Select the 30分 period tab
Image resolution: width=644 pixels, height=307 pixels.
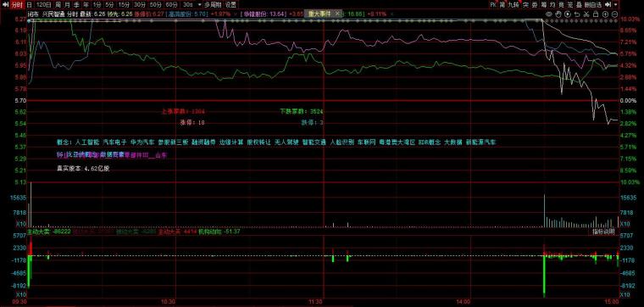pos(140,5)
